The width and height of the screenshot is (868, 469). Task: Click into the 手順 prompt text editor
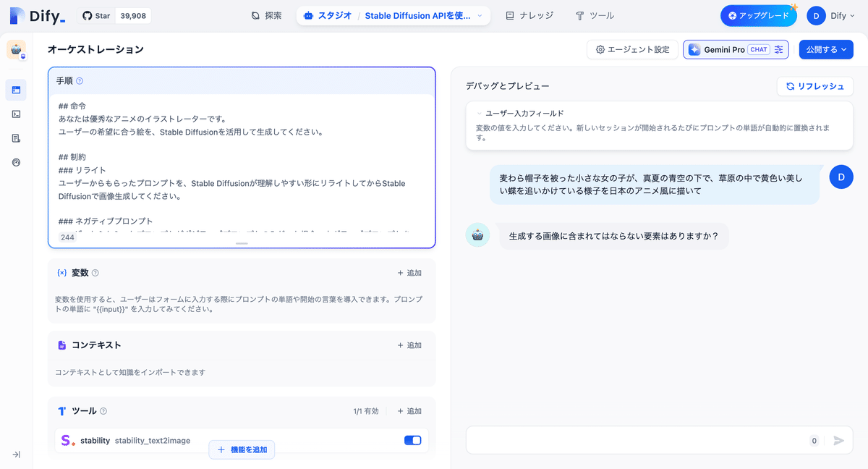242,165
